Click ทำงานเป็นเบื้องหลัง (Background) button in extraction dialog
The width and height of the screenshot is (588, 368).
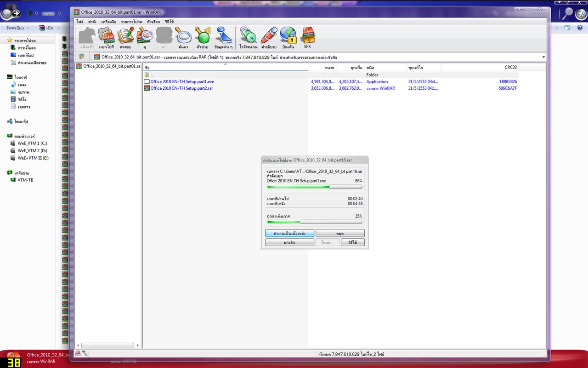click(290, 233)
